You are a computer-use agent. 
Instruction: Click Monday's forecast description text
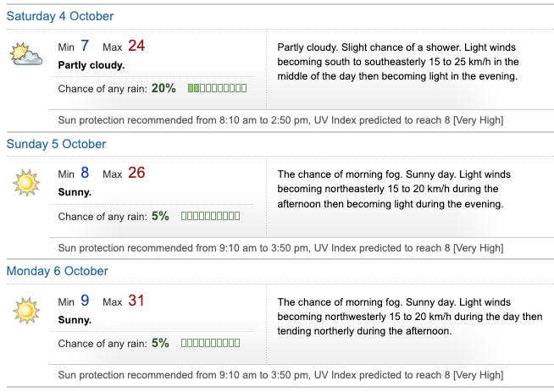(409, 316)
